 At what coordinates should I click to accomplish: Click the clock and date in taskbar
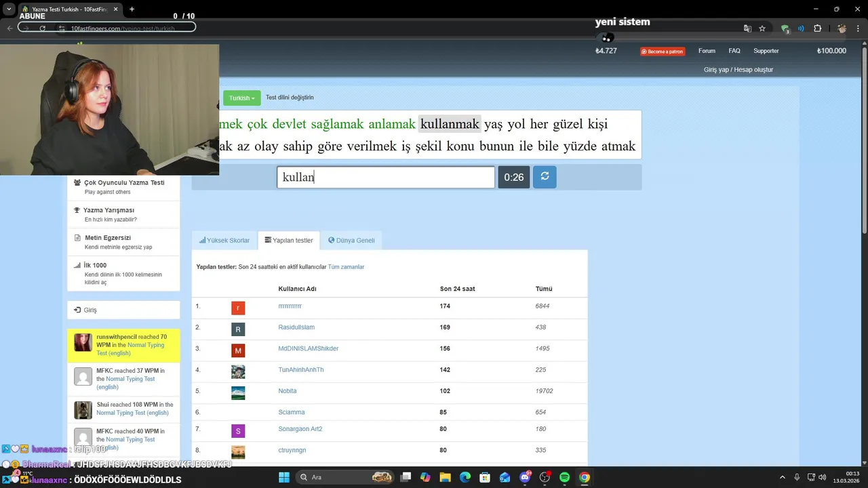click(x=846, y=477)
